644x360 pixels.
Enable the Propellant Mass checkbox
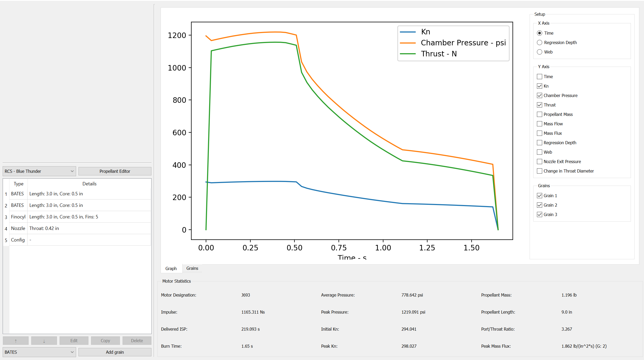click(540, 114)
